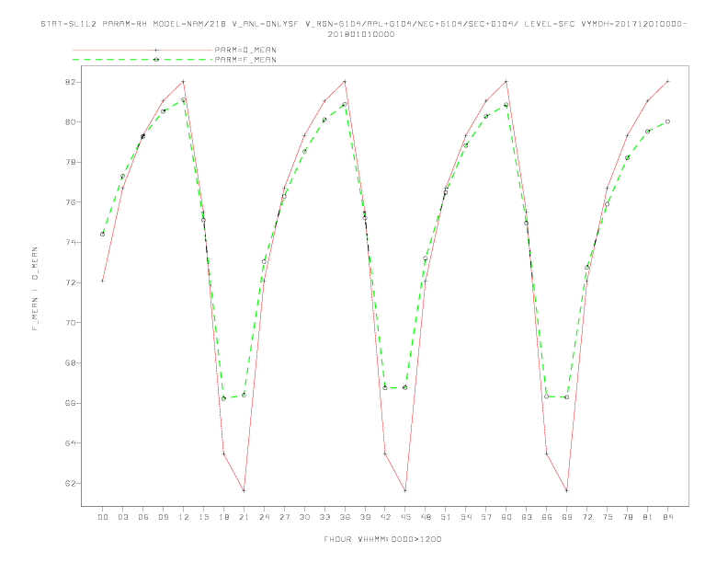Select the O_MEAN plus point at hour 84

tap(667, 81)
